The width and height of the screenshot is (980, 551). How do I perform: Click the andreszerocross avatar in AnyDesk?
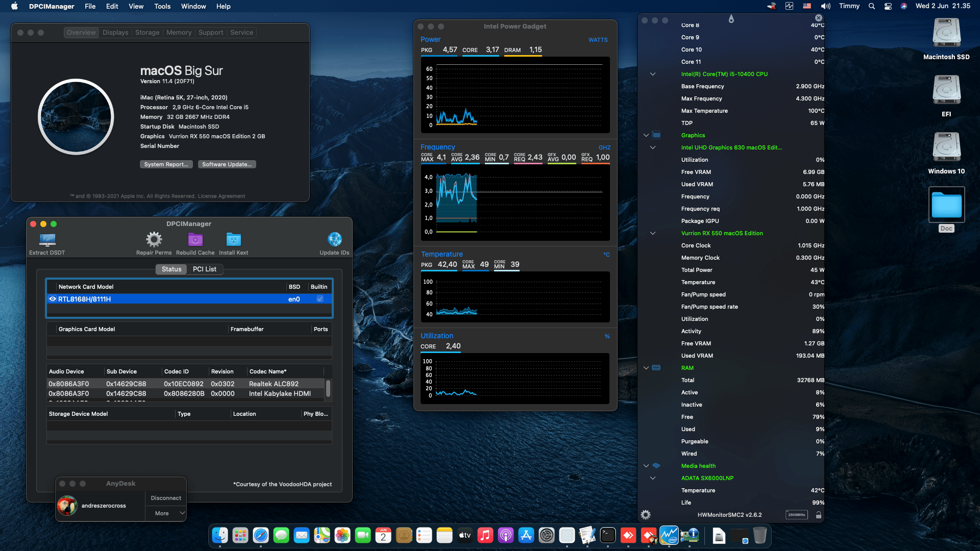point(67,506)
